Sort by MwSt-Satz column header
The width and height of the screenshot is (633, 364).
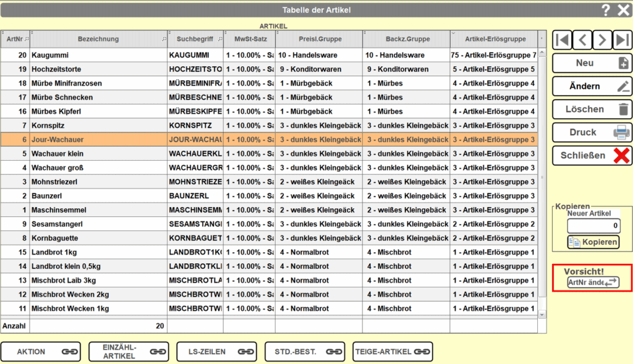click(x=250, y=39)
